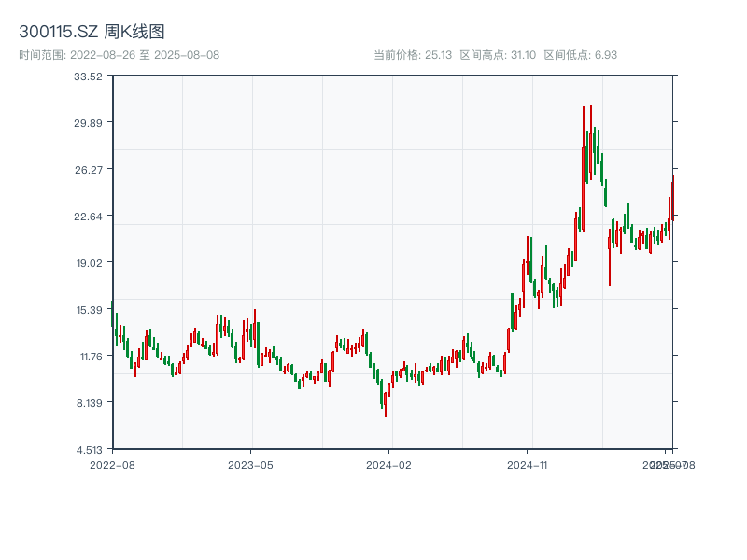Click the 2022-08 x-axis date label
747x560 pixels.
click(x=112, y=464)
